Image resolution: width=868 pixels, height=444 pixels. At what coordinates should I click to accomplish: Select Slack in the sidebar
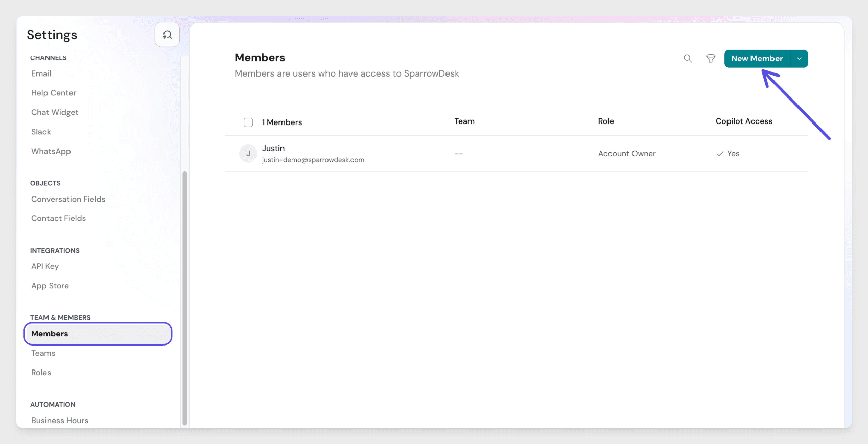[41, 132]
